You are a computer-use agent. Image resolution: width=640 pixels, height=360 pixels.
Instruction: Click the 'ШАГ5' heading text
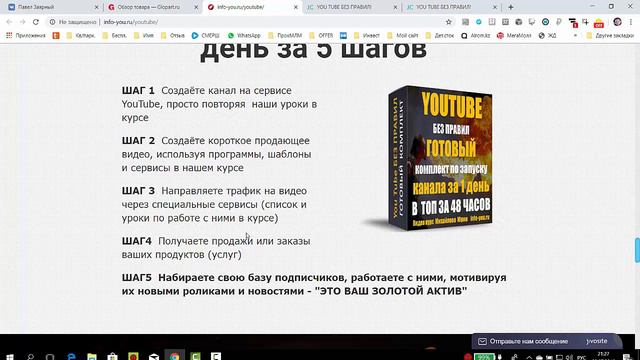[x=136, y=278]
